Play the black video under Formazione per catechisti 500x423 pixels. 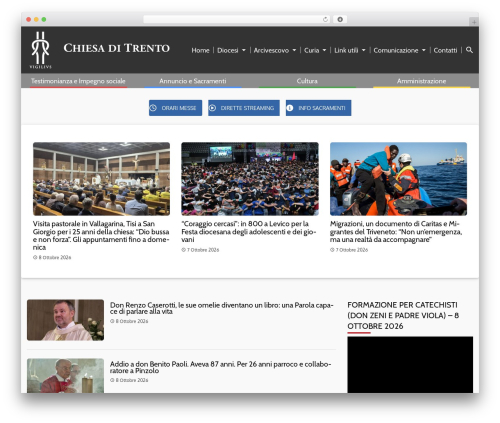(410, 365)
